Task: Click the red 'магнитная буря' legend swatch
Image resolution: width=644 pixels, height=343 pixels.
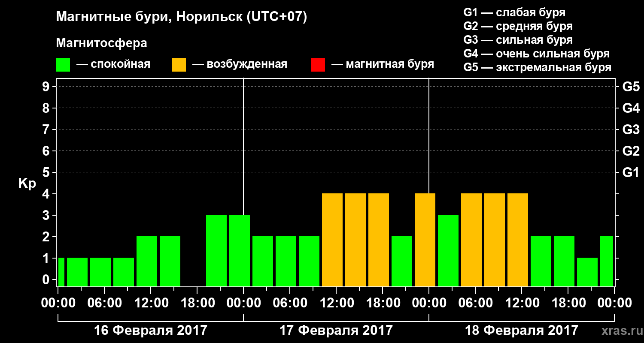Action: [x=318, y=65]
